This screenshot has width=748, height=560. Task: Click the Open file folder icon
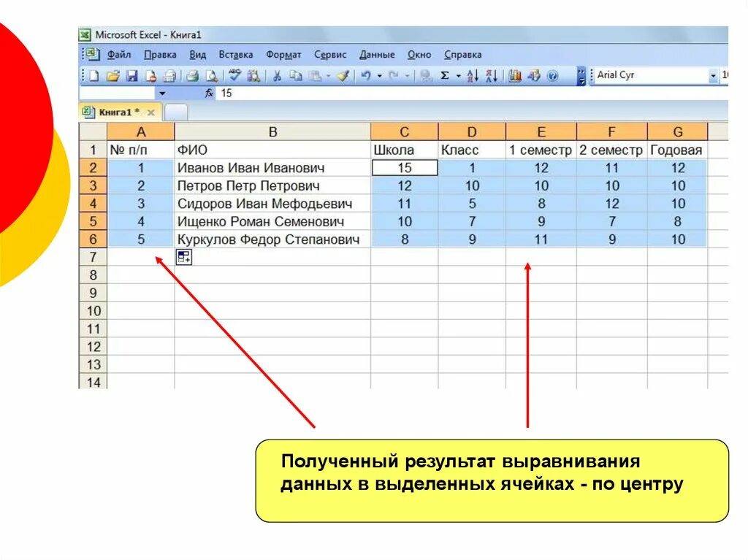point(113,75)
